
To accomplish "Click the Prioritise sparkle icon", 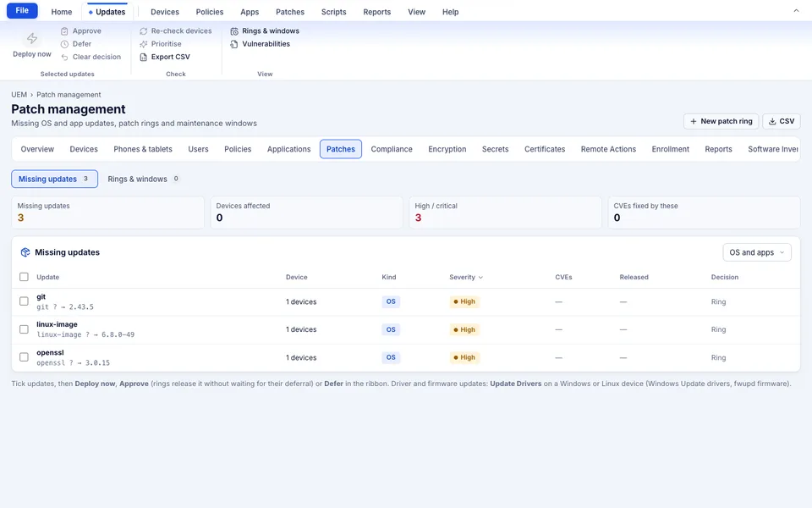I will click(x=144, y=44).
